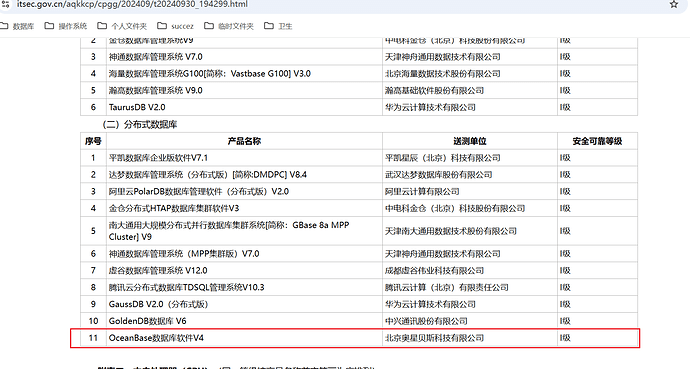Image resolution: width=690 pixels, height=369 pixels.
Task: Select the TDSQL管理系统V10.3 product cell
Action: (244, 287)
